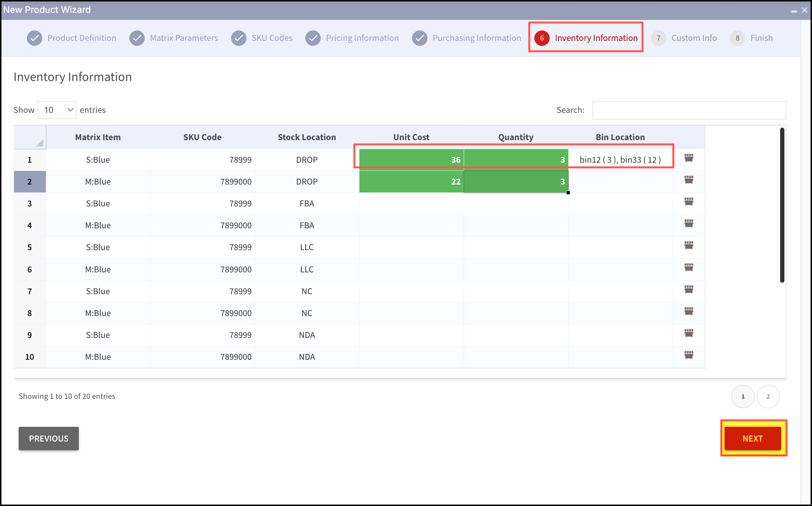Open bin location editor for row 7
812x506 pixels.
(x=689, y=290)
